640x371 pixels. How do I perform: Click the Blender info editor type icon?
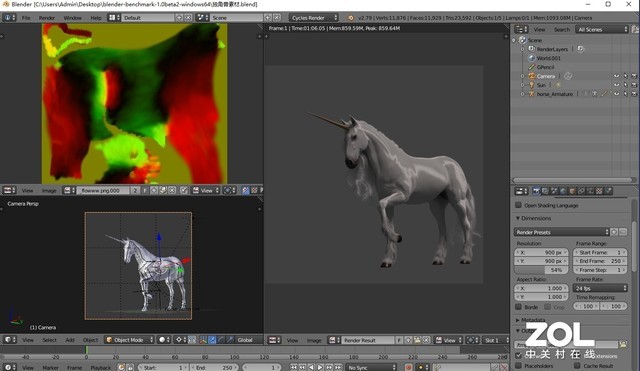9,18
